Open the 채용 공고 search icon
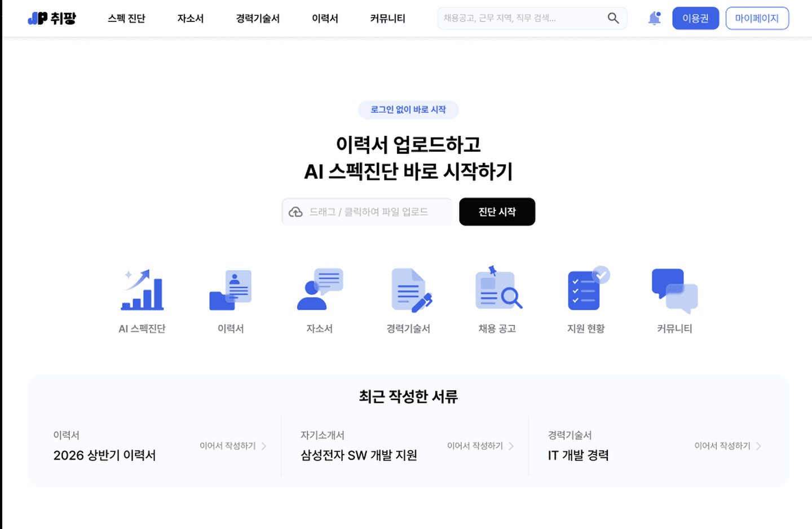812x529 pixels. pos(498,288)
